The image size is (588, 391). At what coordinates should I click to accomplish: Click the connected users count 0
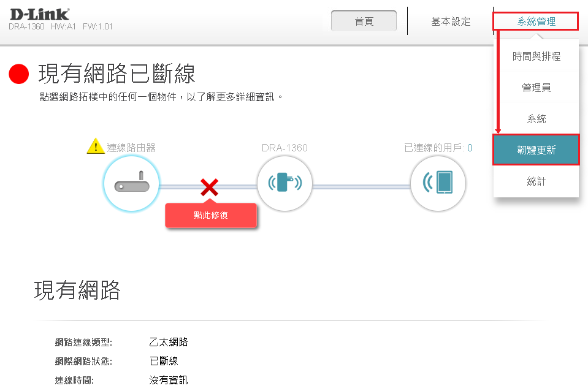coord(470,148)
